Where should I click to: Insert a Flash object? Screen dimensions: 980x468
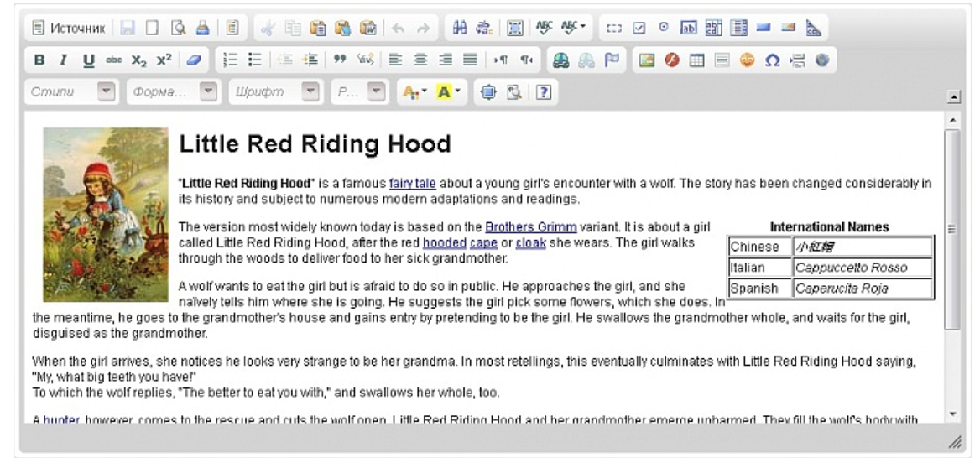pos(672,60)
